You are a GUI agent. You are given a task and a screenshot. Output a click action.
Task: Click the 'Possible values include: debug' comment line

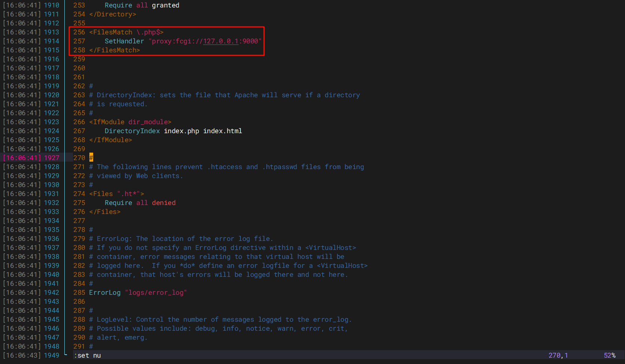[218, 328]
